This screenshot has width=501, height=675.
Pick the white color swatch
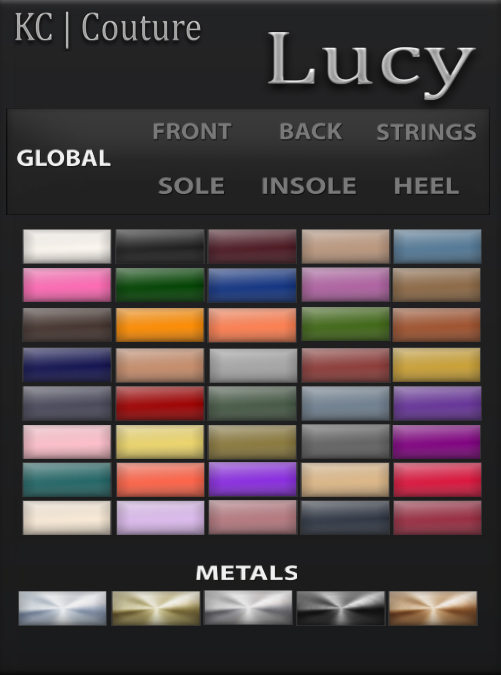point(67,246)
